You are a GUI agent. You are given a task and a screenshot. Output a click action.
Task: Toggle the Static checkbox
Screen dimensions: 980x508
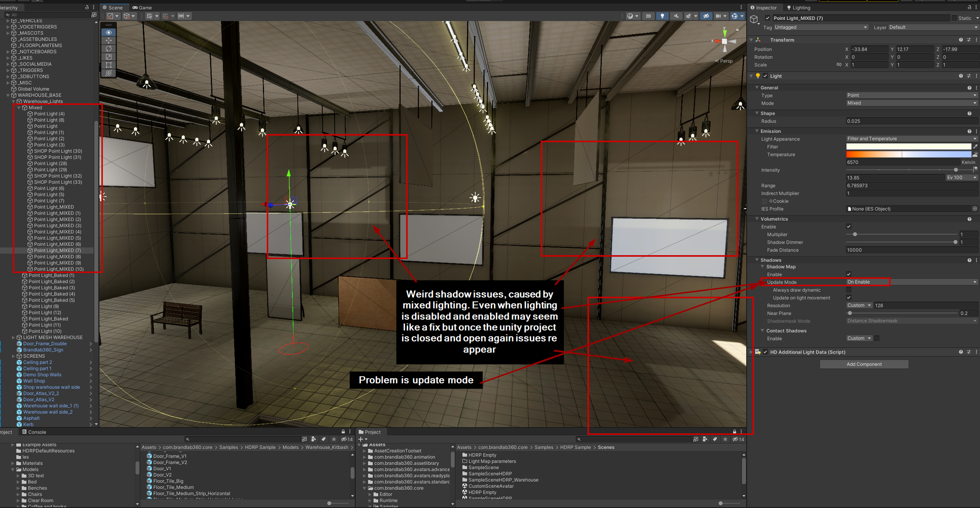click(954, 18)
